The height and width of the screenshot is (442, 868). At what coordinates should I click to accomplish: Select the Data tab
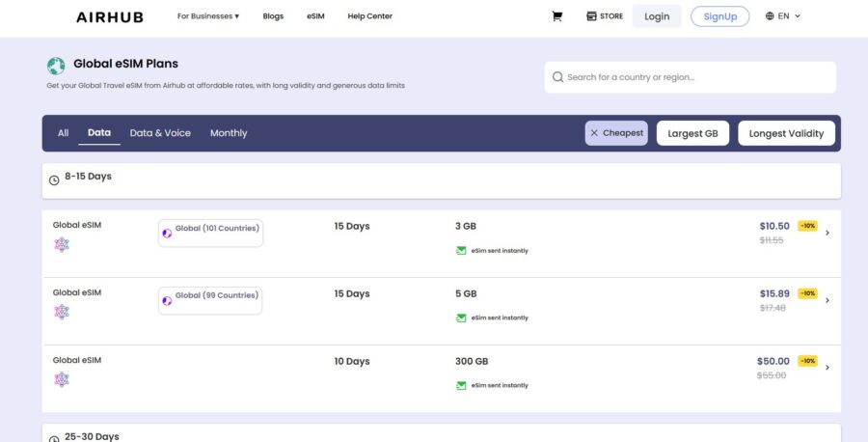pyautogui.click(x=99, y=132)
